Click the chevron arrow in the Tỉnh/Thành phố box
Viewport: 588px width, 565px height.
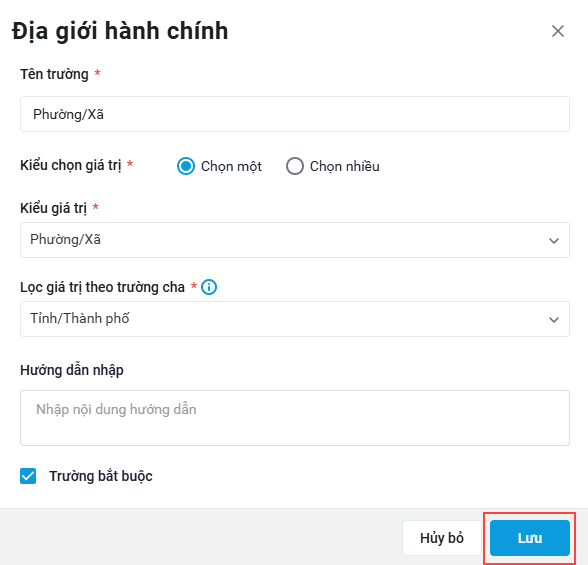tap(554, 319)
